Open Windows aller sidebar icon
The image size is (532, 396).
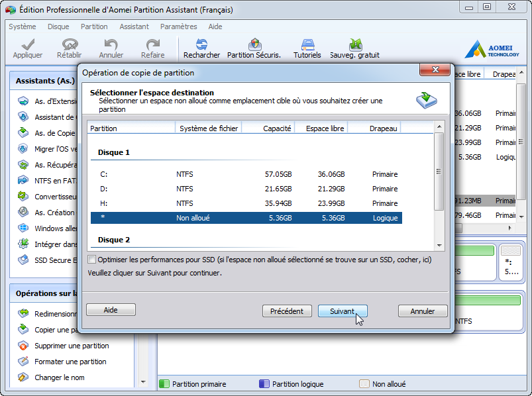[x=23, y=228]
